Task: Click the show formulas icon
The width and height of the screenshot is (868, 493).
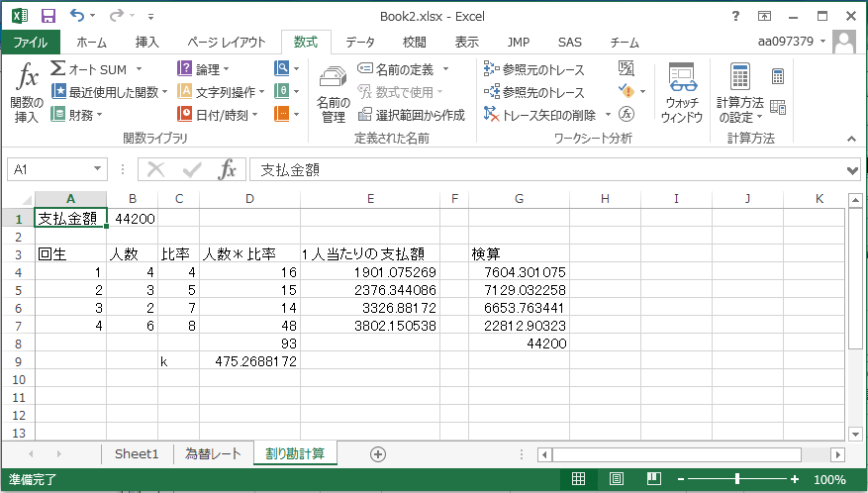Action: tap(626, 68)
